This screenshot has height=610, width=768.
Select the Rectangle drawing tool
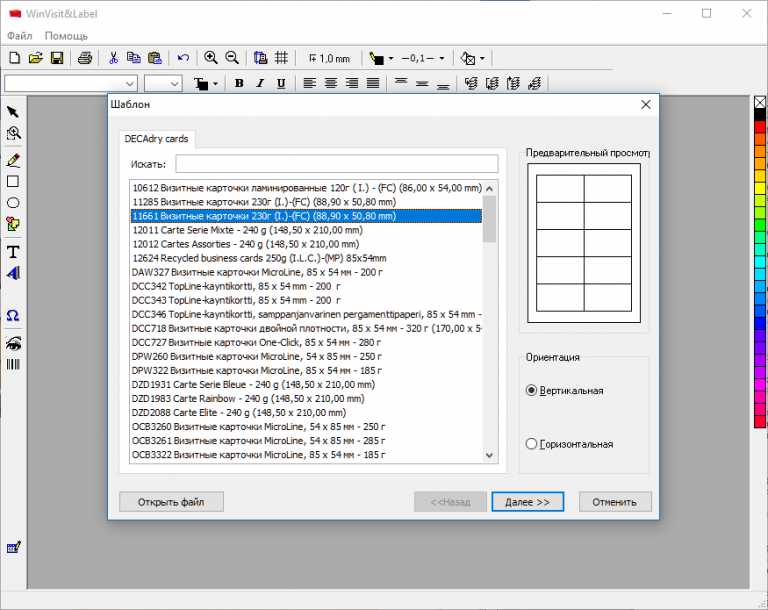click(x=13, y=181)
